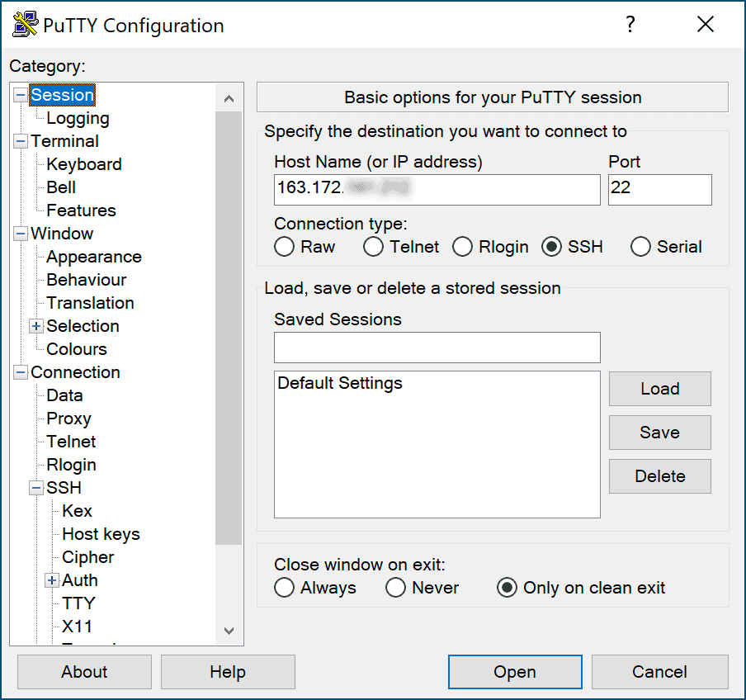The width and height of the screenshot is (746, 700).
Task: Save the current session settings
Action: coord(659,433)
